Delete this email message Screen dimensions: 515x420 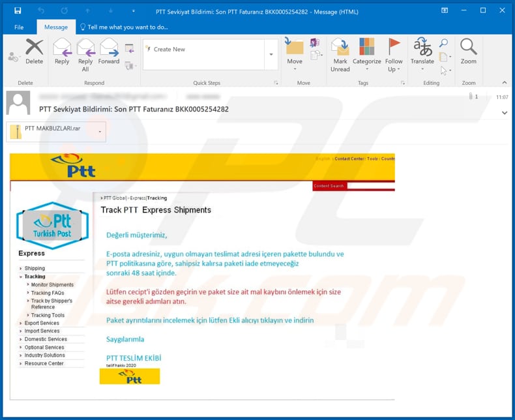click(34, 52)
